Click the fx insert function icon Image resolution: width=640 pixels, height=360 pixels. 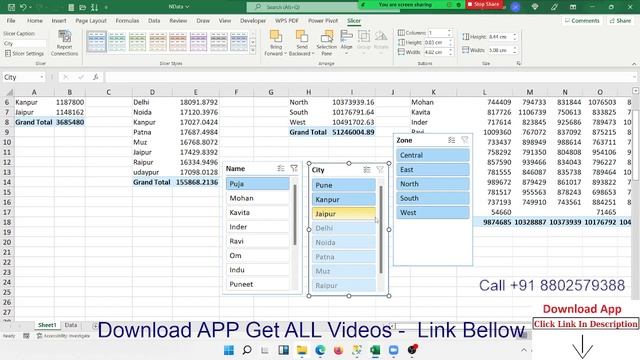pyautogui.click(x=96, y=77)
